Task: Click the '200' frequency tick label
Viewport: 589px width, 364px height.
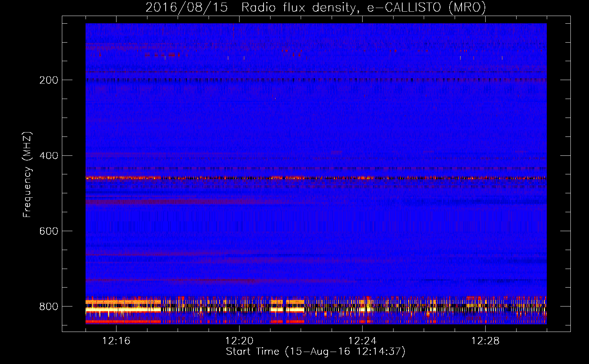Action: 49,80
